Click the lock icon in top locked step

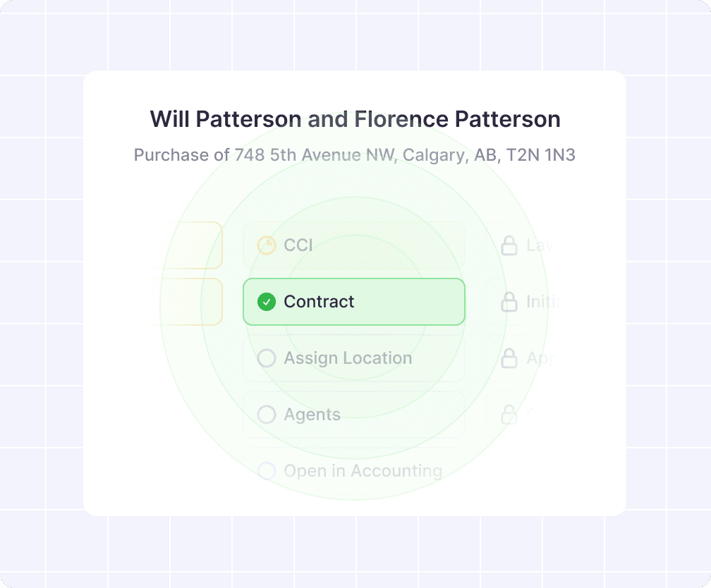[509, 245]
